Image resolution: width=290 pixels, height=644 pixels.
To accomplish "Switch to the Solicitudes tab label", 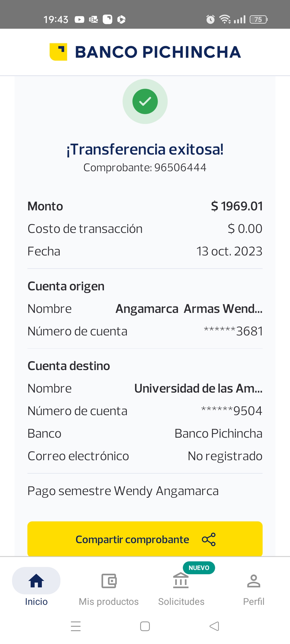I will (x=181, y=602).
